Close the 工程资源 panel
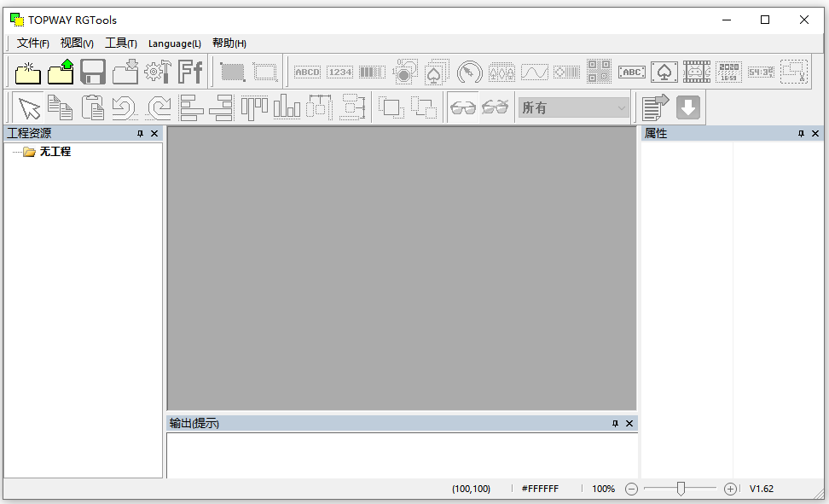Viewport: 829px width, 504px height. tap(154, 134)
